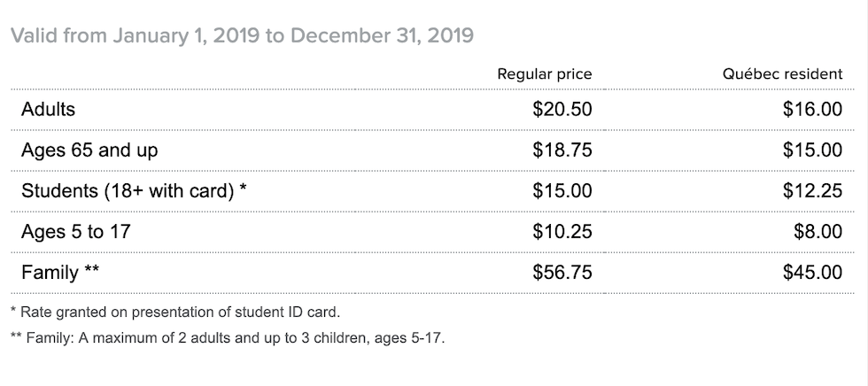Click the Ages 5 to 17 label
This screenshot has height=386, width=868.
pyautogui.click(x=76, y=232)
